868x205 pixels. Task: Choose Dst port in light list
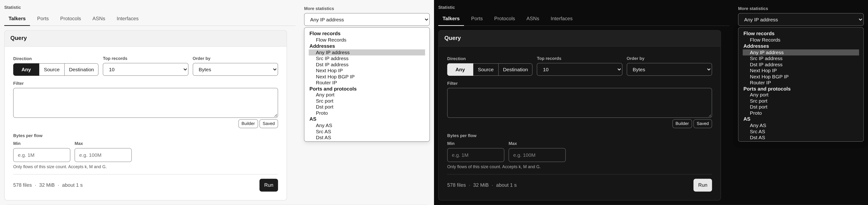(x=367, y=107)
